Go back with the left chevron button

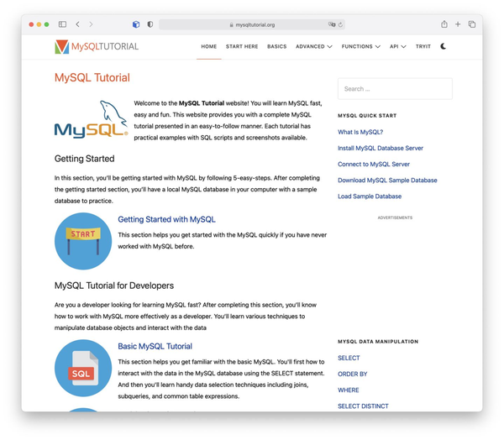(77, 24)
